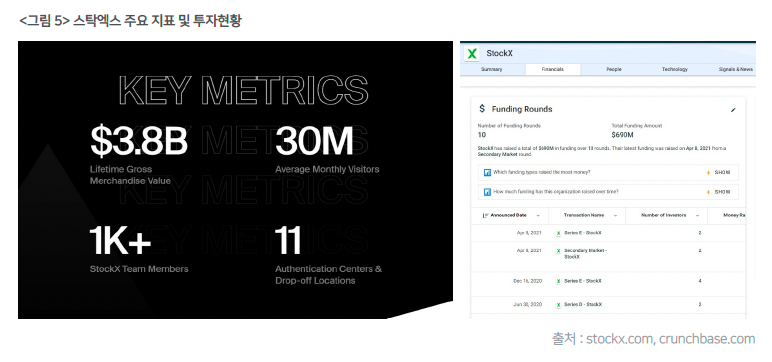The image size is (772, 362).
Task: Click SHOW for 'Which funding types' question
Action: click(x=722, y=172)
